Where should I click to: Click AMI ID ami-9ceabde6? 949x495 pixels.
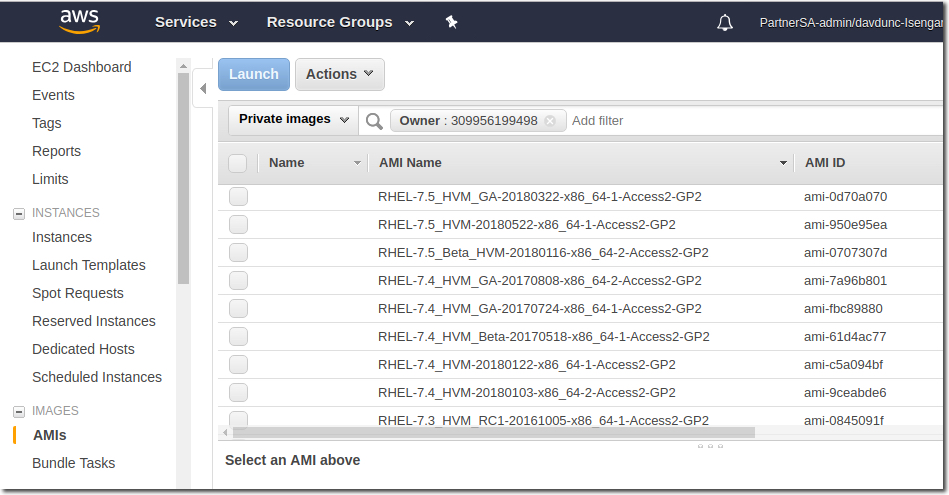[x=845, y=393]
